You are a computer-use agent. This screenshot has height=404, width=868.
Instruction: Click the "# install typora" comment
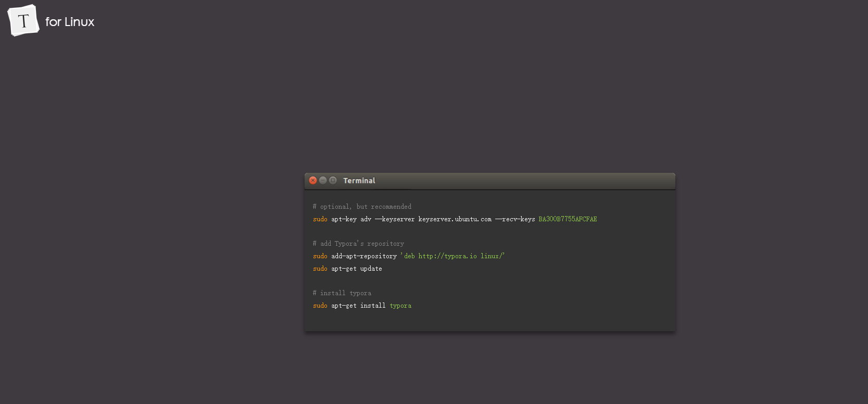pos(342,293)
